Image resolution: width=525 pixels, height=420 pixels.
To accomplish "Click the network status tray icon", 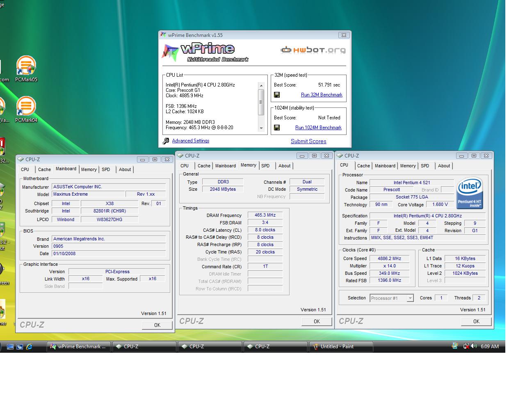I will 466,346.
